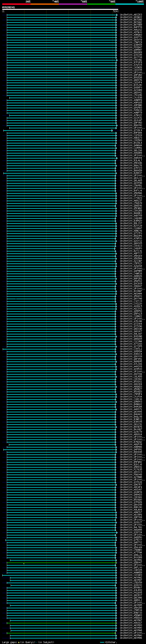The width and height of the screenshot is (146, 644).
Task: Click the 524 end-position label on the ruler
Action: pyautogui.click(x=115, y=11)
